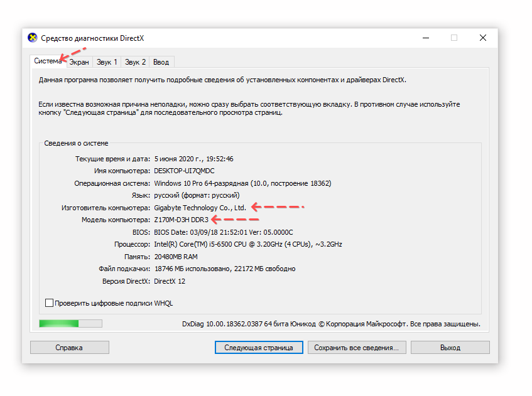The height and width of the screenshot is (396, 532).
Task: Enable Проверить цифровые подписи WHQL checkbox
Action: pyautogui.click(x=49, y=302)
